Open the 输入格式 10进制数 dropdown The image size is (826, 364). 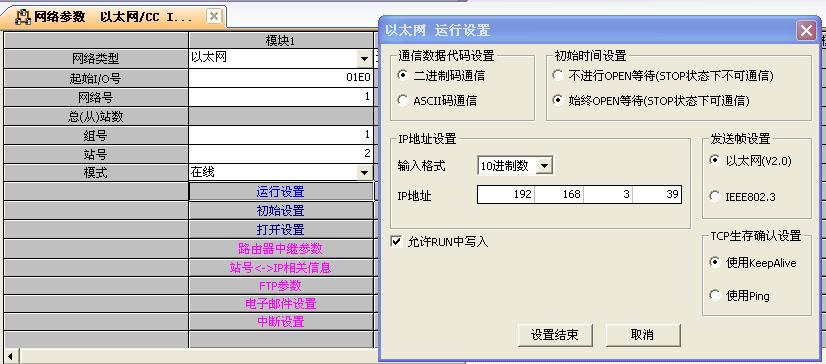point(545,166)
